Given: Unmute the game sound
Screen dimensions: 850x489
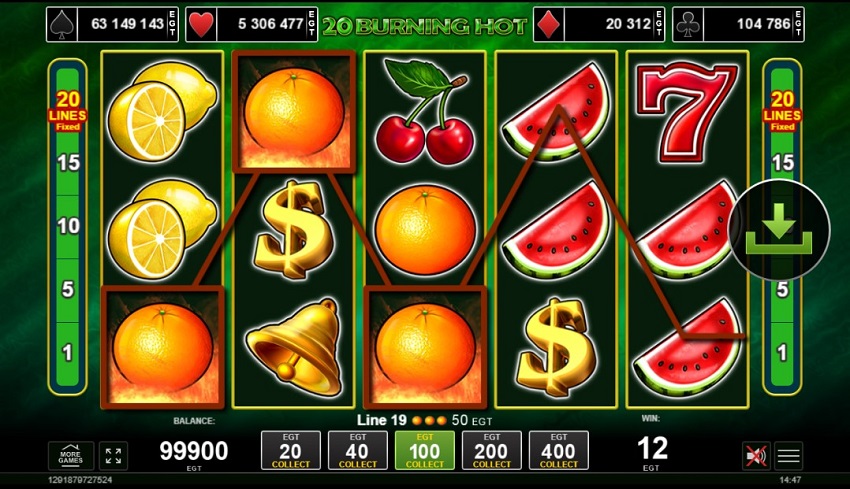Looking at the screenshot, I should click(x=756, y=456).
